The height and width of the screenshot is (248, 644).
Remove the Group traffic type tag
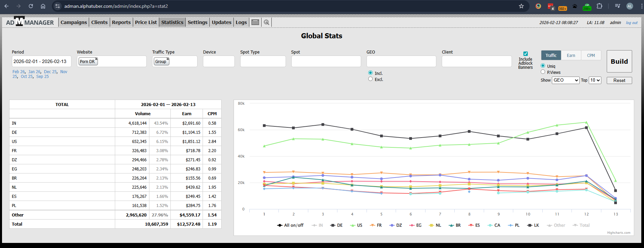click(x=168, y=59)
